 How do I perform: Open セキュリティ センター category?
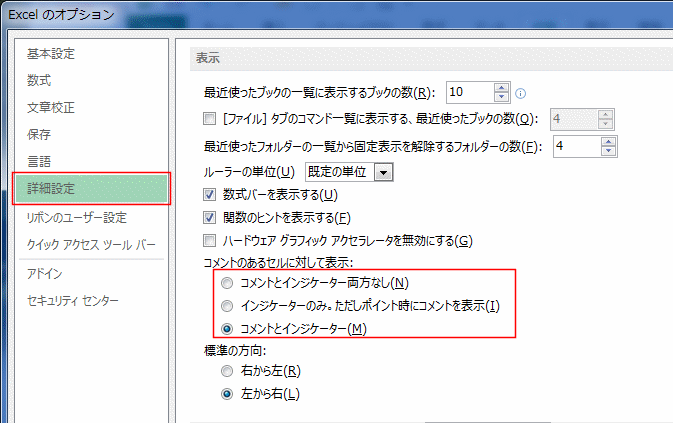pos(73,301)
